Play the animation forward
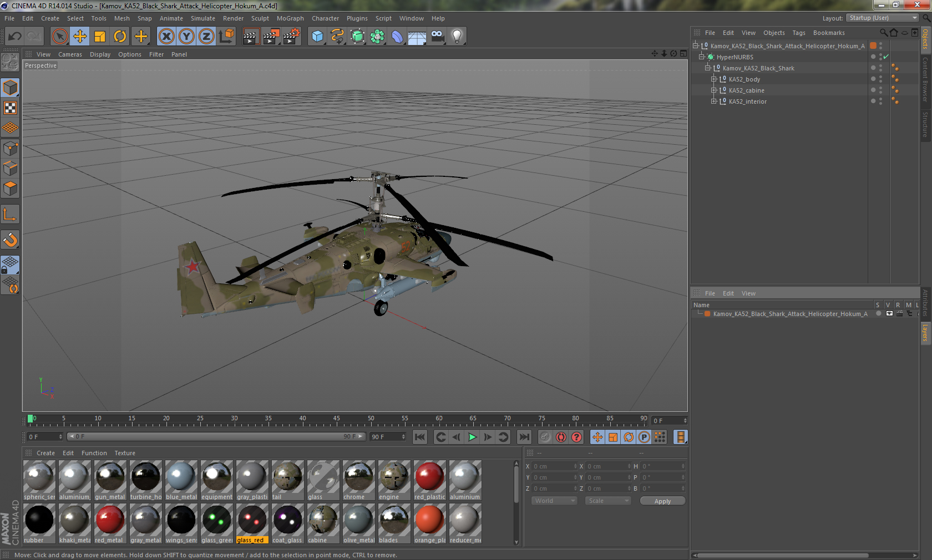932x560 pixels. point(472,437)
